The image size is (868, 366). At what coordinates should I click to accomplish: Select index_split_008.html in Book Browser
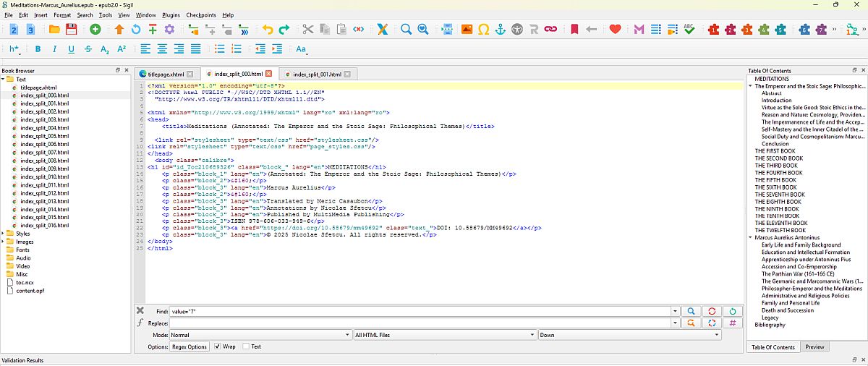pos(44,161)
